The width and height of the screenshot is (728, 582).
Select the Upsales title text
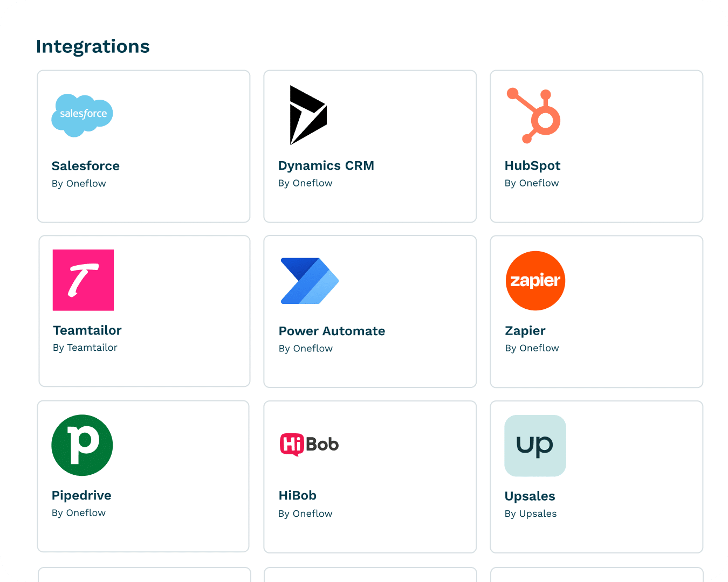click(530, 496)
